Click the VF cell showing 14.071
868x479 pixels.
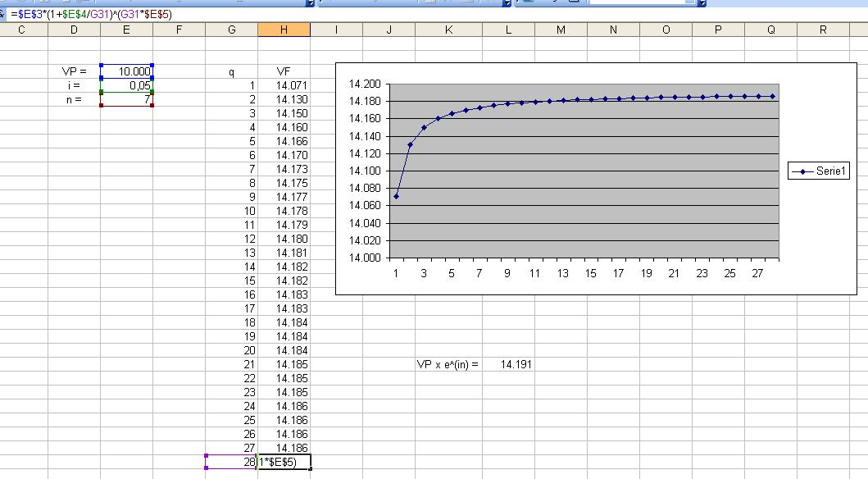pos(284,85)
